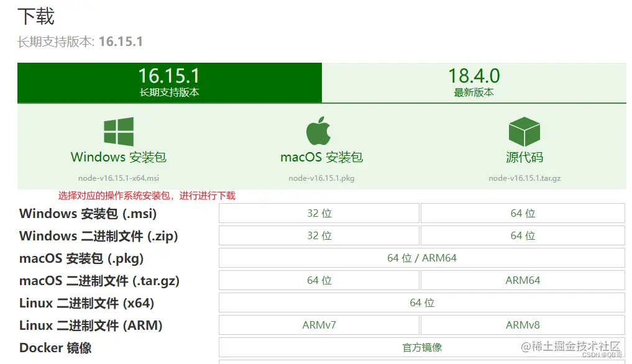Image resolution: width=632 pixels, height=364 pixels.
Task: Click the 下载 page heading
Action: (36, 17)
